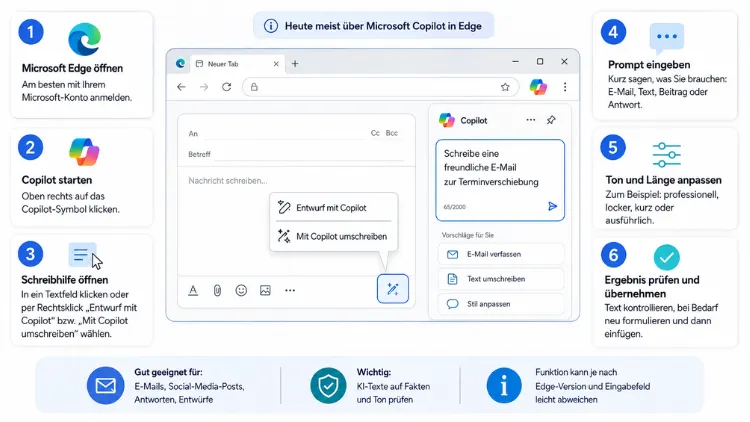Click the Copilot starten heading
The width and height of the screenshot is (750, 422).
56,180
